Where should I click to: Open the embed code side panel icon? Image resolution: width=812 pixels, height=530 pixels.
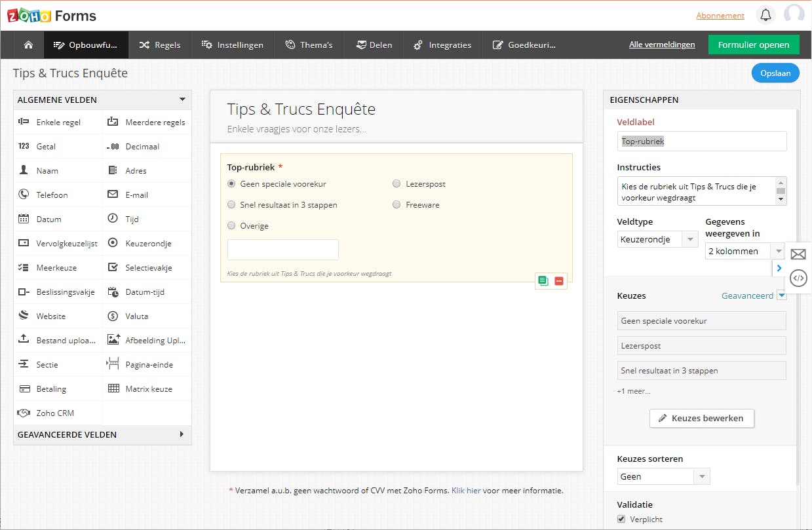coord(798,278)
